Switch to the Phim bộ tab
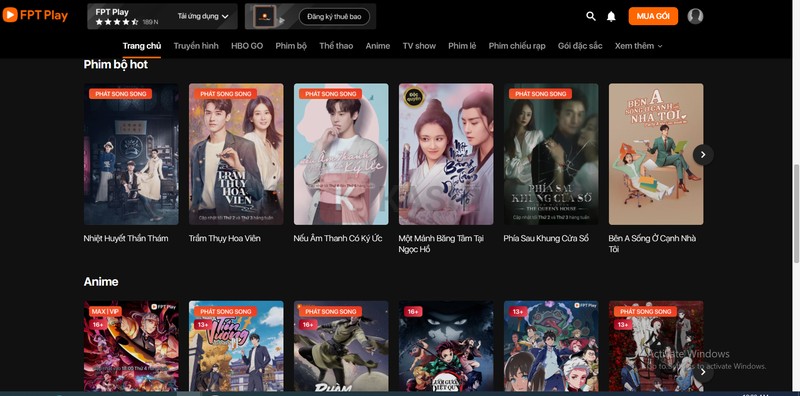 pyautogui.click(x=291, y=46)
